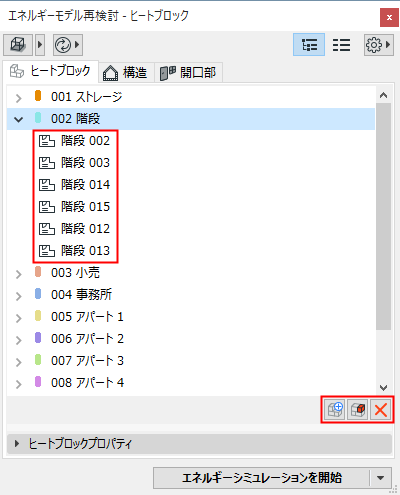Switch to the flat list view icon

coord(341,45)
